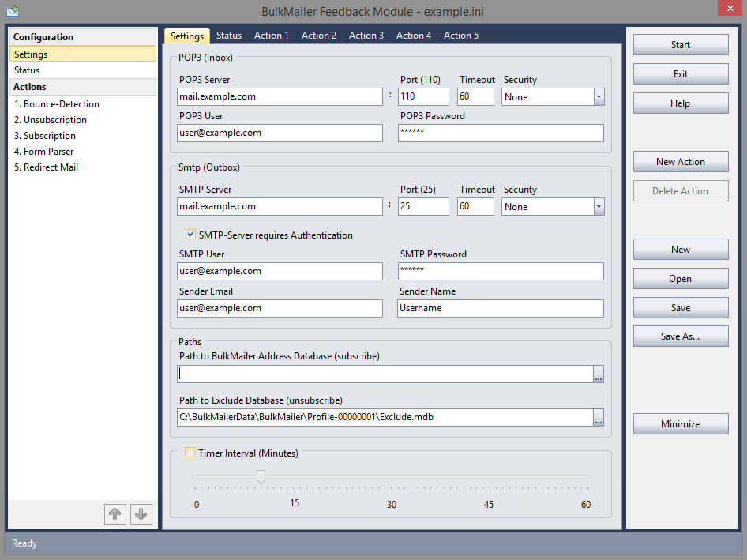Open the Action 1 tab

tap(271, 36)
